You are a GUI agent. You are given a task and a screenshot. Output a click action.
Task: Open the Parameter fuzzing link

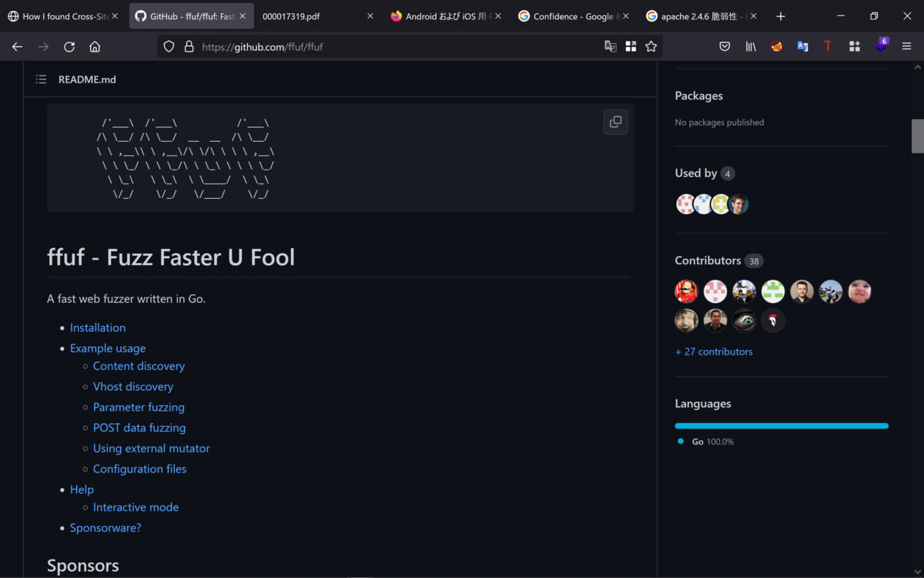tap(139, 407)
